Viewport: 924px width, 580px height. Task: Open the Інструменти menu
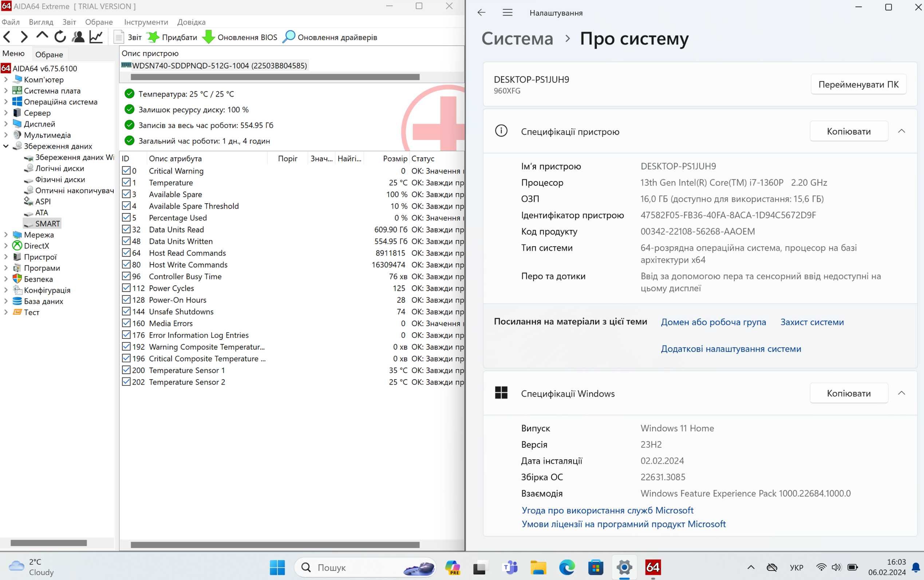146,22
